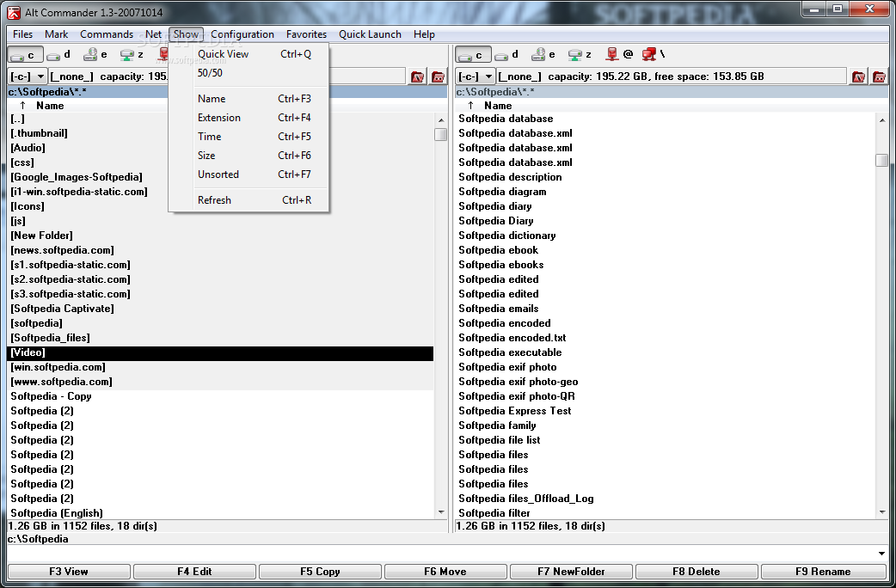
Task: Open the Help menu
Action: [x=424, y=34]
